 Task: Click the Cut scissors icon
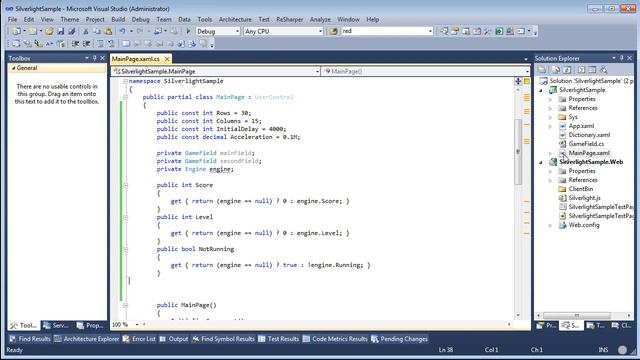click(x=86, y=31)
